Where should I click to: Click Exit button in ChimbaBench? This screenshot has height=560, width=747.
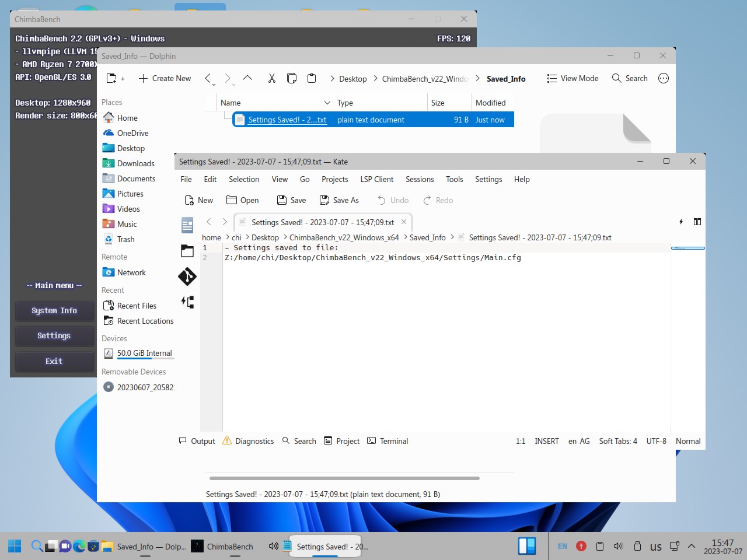[54, 362]
